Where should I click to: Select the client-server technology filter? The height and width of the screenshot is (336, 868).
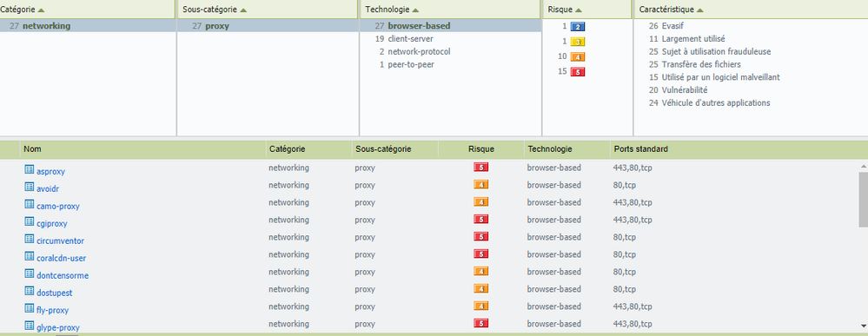410,39
